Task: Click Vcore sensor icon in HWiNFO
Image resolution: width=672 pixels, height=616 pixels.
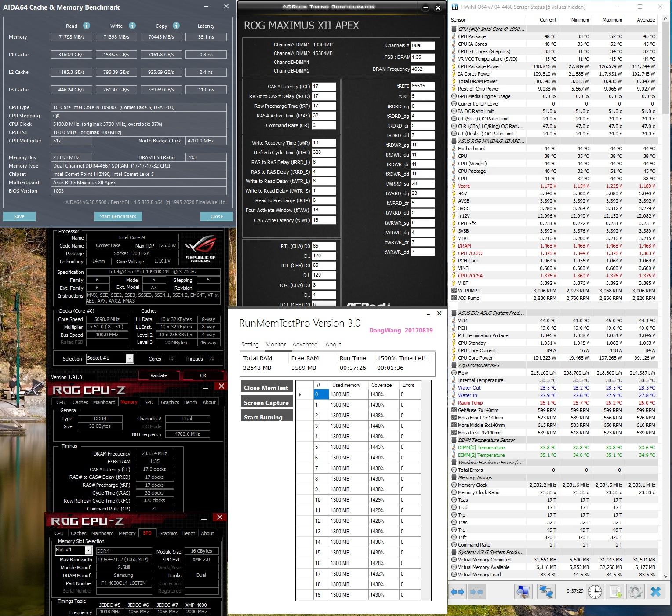Action: click(454, 186)
